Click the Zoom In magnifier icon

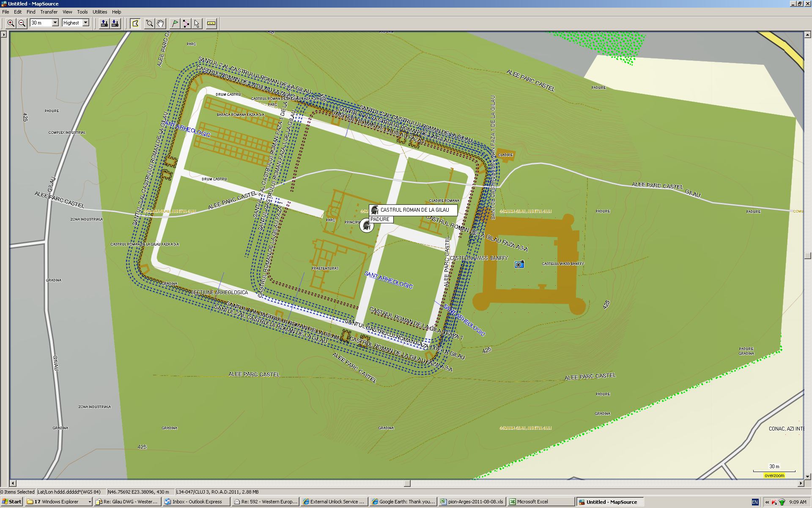point(11,23)
